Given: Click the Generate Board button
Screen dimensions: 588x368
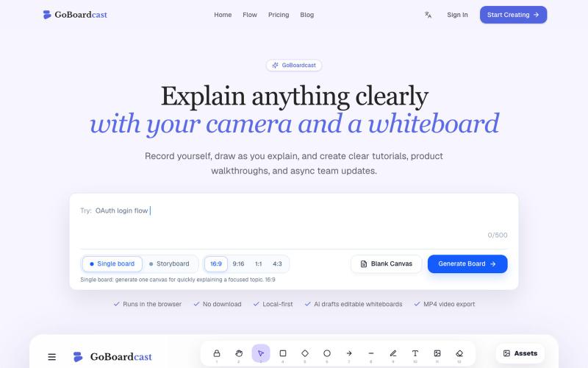Looking at the screenshot, I should tap(467, 264).
